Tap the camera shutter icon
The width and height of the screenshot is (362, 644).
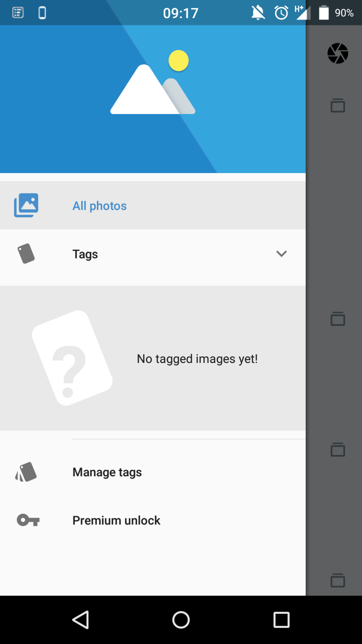click(x=337, y=54)
